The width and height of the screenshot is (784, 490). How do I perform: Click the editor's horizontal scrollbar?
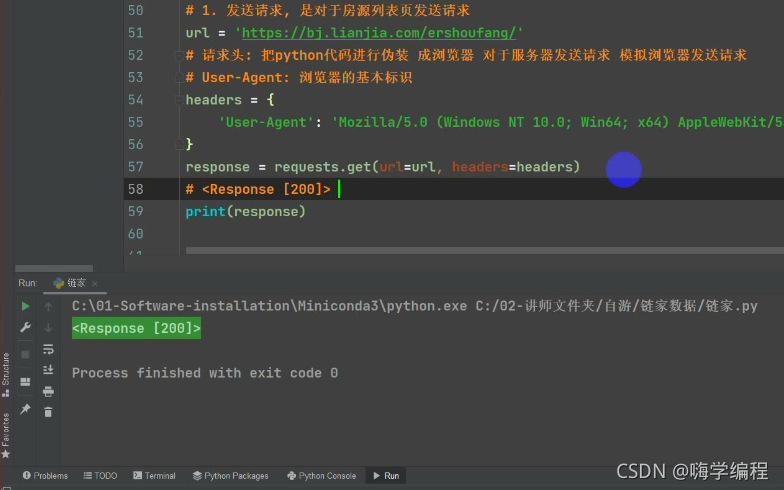(x=484, y=250)
